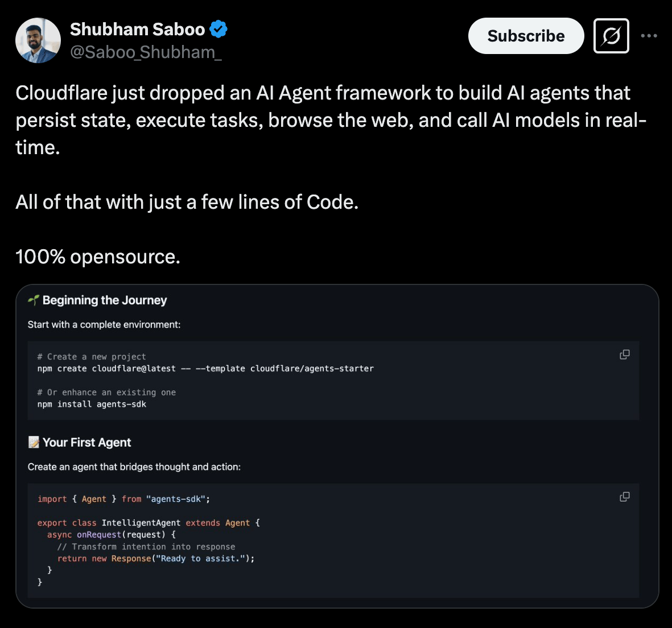Viewport: 672px width, 628px height.
Task: Click the "Beginning the Journey" heading
Action: click(x=105, y=300)
